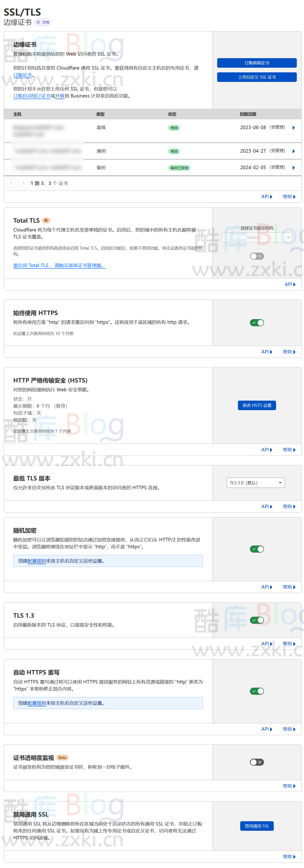
Task: Click the 备份已发放 status badge
Action: (179, 168)
